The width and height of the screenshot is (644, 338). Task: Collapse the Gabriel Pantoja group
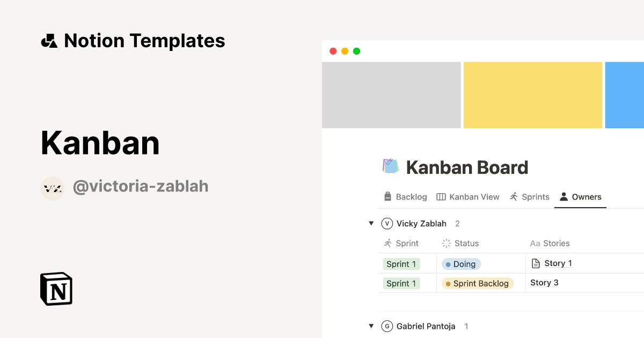pyautogui.click(x=371, y=326)
